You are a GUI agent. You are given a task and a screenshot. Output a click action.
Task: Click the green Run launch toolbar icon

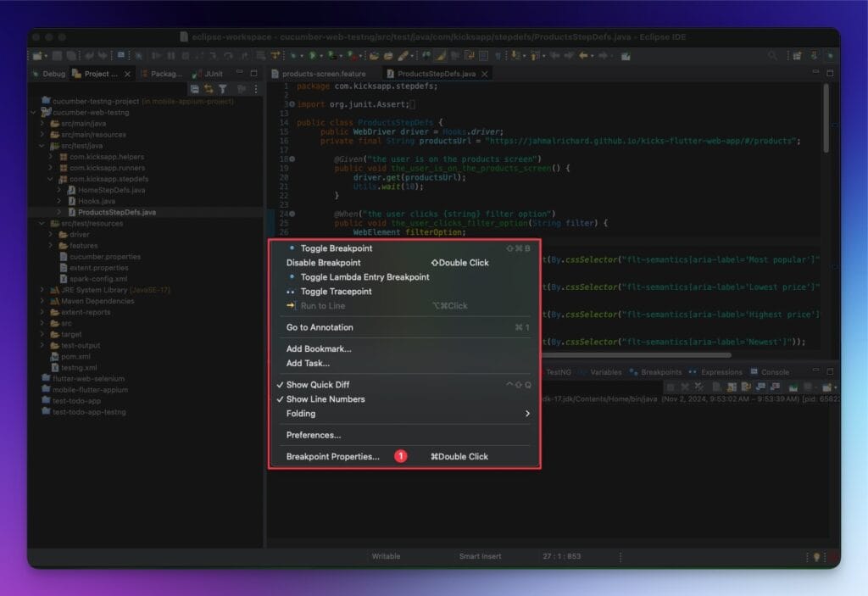click(312, 55)
